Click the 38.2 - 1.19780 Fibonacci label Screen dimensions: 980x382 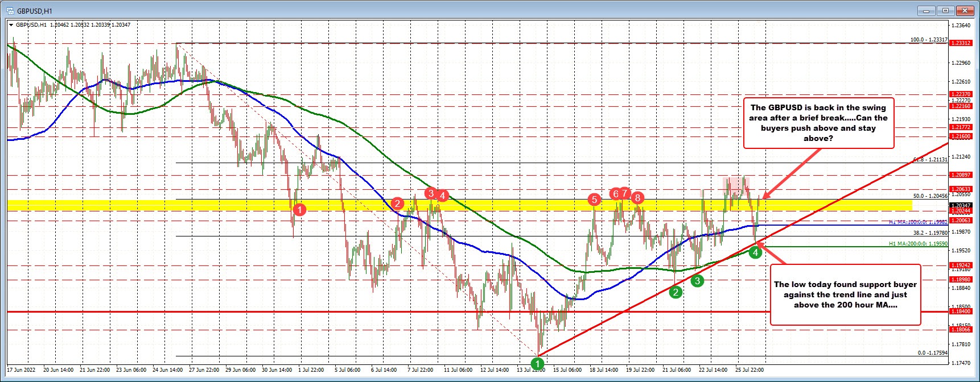pyautogui.click(x=930, y=233)
